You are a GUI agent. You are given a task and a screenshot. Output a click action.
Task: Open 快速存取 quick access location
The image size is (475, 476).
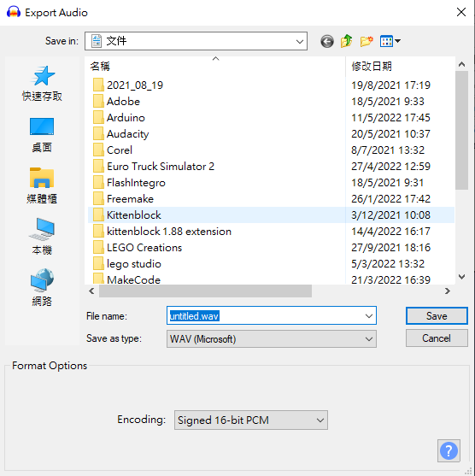click(x=42, y=83)
